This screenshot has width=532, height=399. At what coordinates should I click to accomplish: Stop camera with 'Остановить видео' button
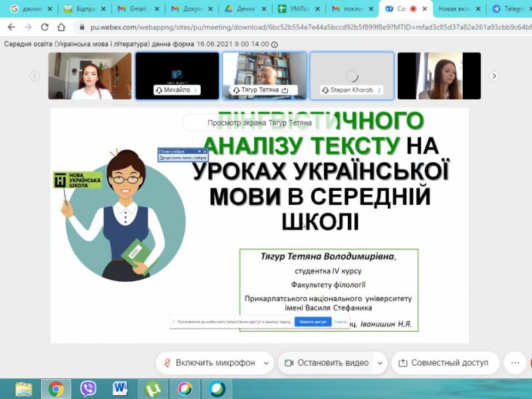coord(327,363)
